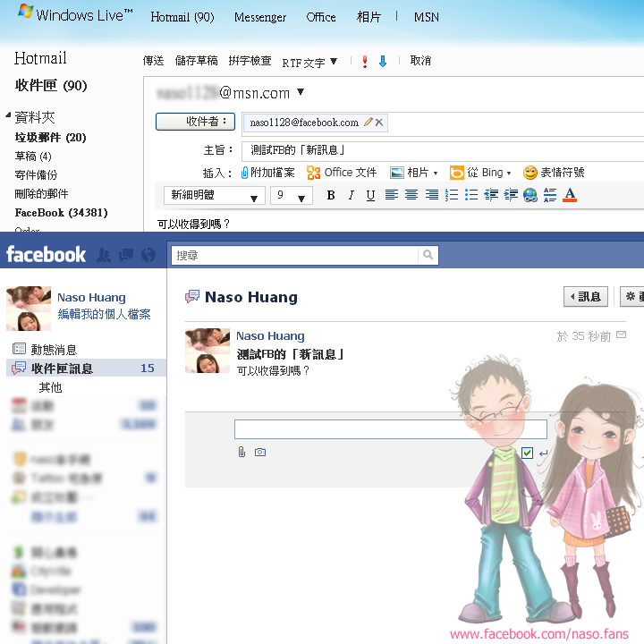Decrease indent of text

click(491, 195)
